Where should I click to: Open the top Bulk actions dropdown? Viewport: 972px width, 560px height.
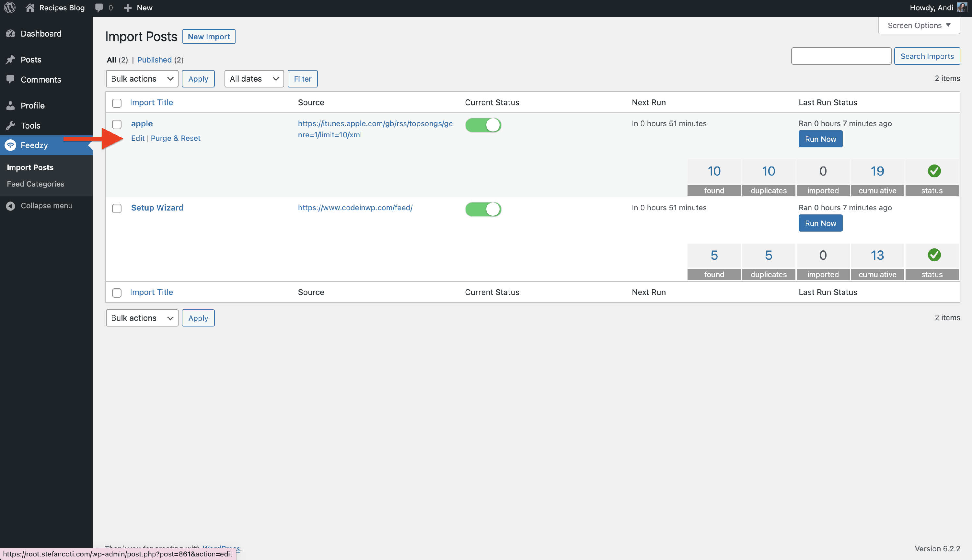(x=142, y=79)
